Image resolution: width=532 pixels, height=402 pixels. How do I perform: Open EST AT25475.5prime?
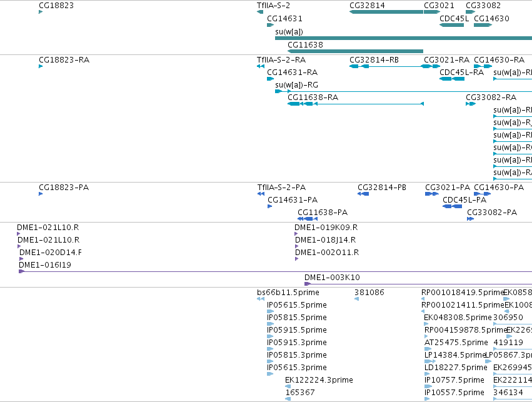click(456, 343)
